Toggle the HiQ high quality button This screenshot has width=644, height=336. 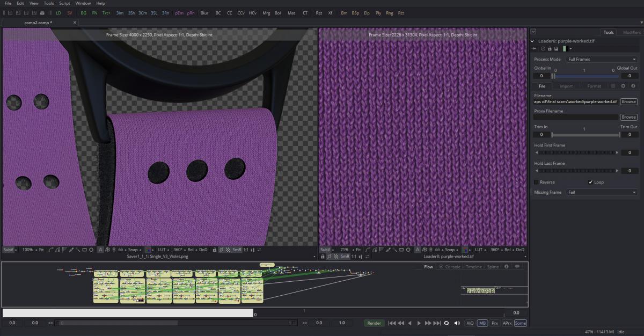pyautogui.click(x=470, y=323)
